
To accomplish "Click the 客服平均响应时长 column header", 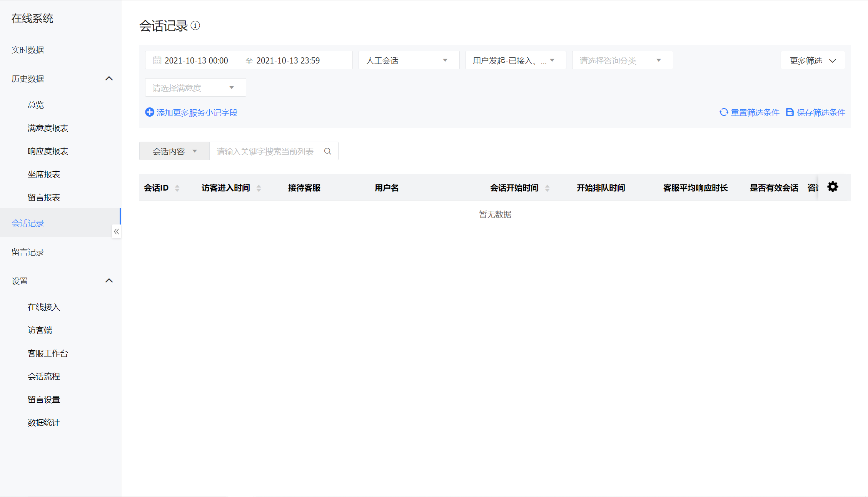I will pos(695,188).
